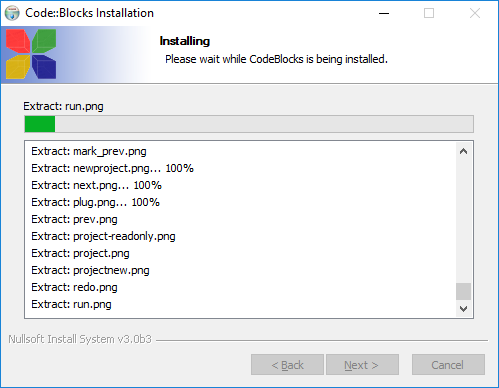The width and height of the screenshot is (499, 388).
Task: Click the Next > button
Action: click(x=362, y=365)
